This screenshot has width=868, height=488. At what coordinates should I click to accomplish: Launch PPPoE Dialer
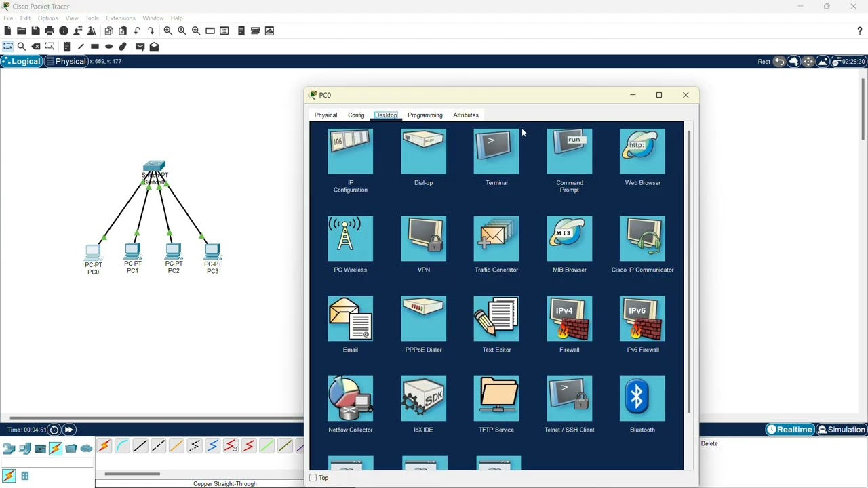tap(423, 319)
